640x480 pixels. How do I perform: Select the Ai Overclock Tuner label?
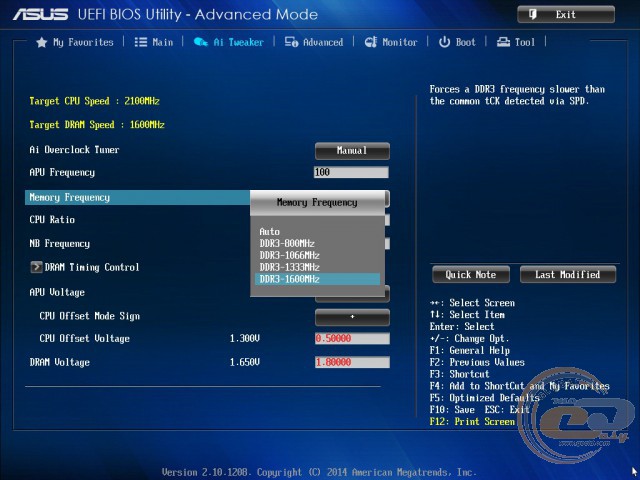[x=74, y=150]
